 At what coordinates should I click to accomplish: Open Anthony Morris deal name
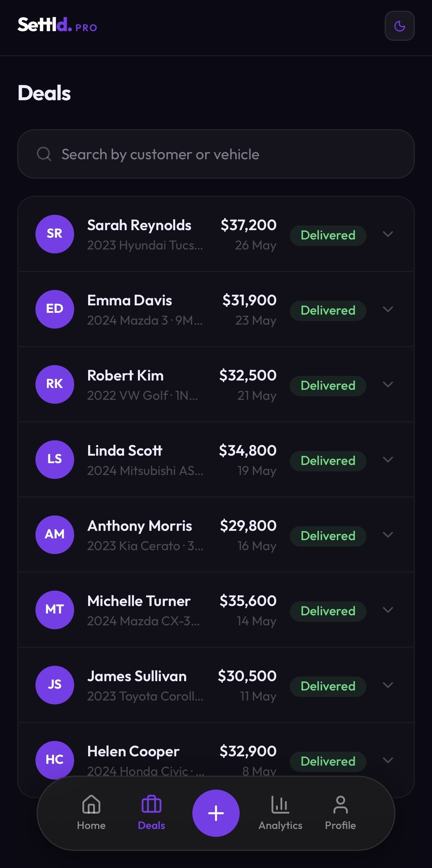pyautogui.click(x=140, y=526)
